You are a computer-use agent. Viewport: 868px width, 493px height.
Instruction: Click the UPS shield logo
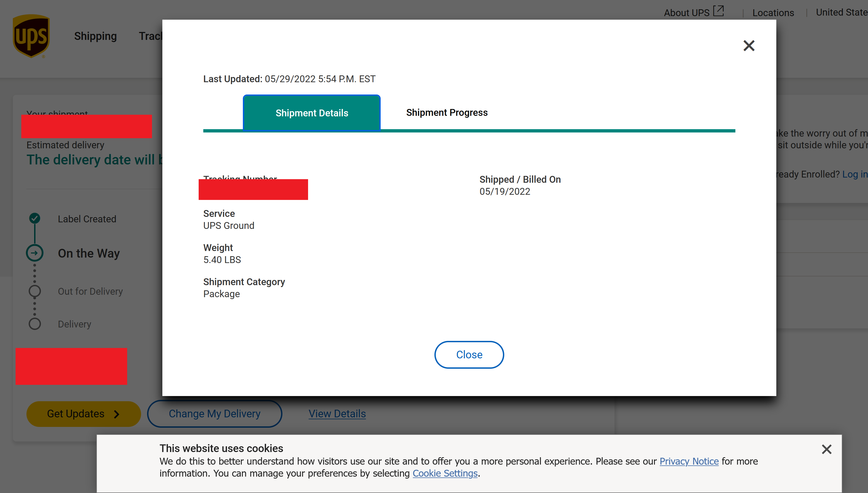click(x=31, y=36)
